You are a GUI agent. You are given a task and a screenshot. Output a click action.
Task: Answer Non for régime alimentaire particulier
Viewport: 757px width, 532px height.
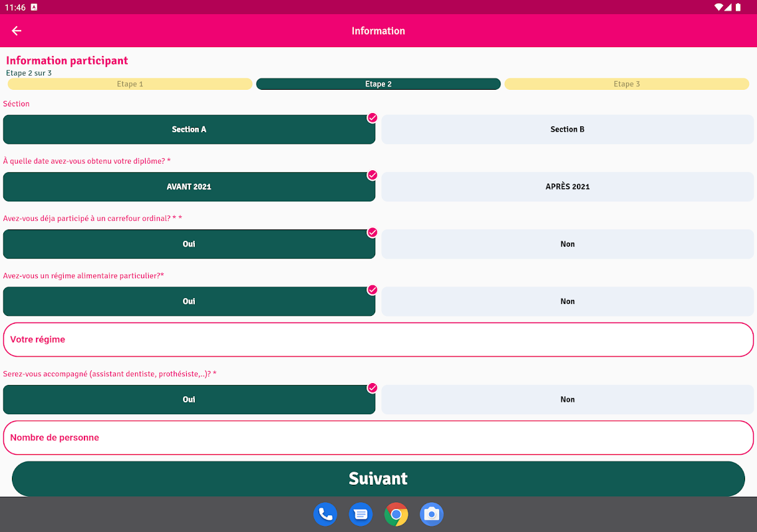(567, 301)
